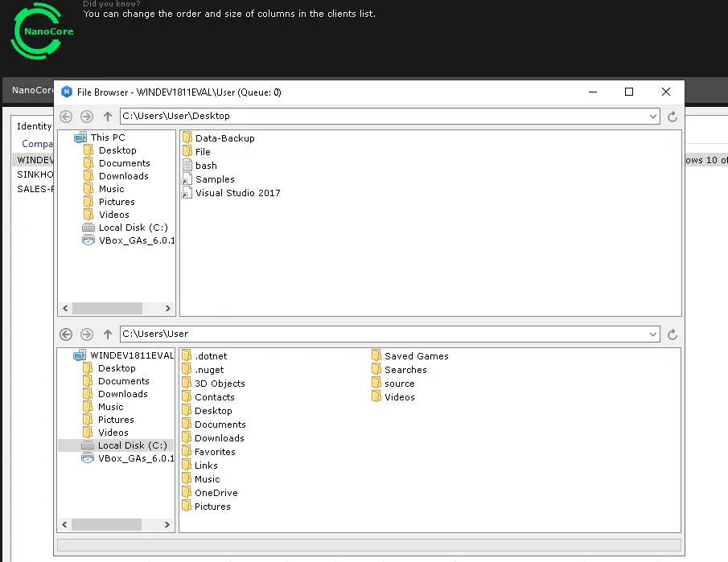The width and height of the screenshot is (728, 562).
Task: Select Pictures under WINDEV1811EVAL tree
Action: tap(108, 420)
